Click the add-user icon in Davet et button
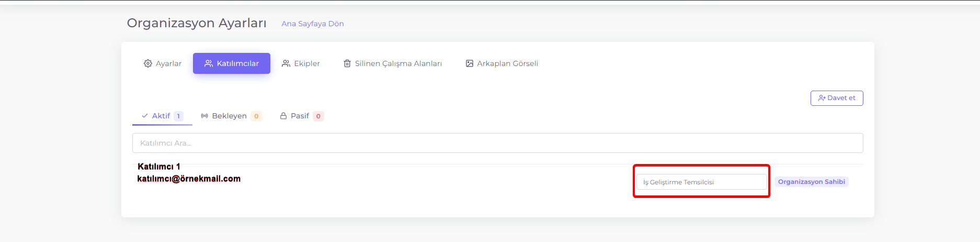The height and width of the screenshot is (242, 980). 822,98
